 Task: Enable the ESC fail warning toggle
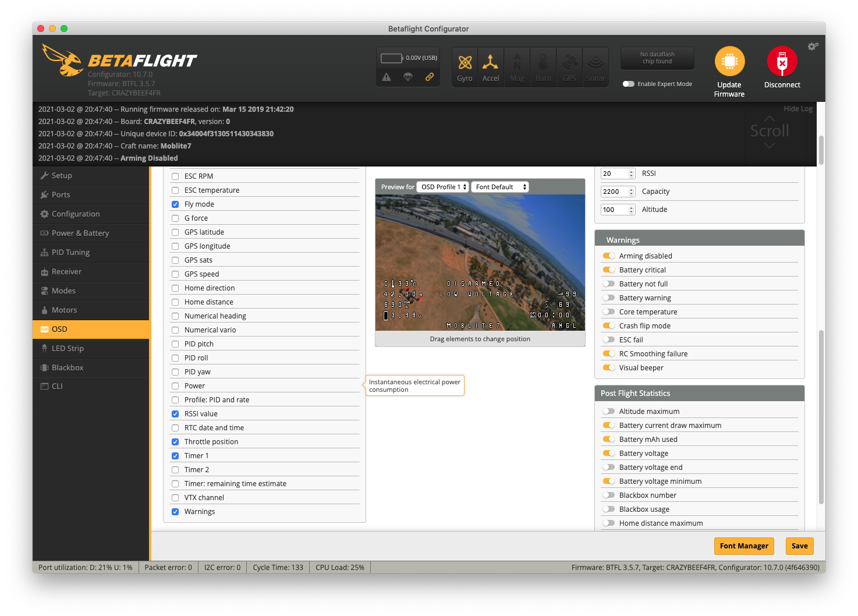point(609,339)
